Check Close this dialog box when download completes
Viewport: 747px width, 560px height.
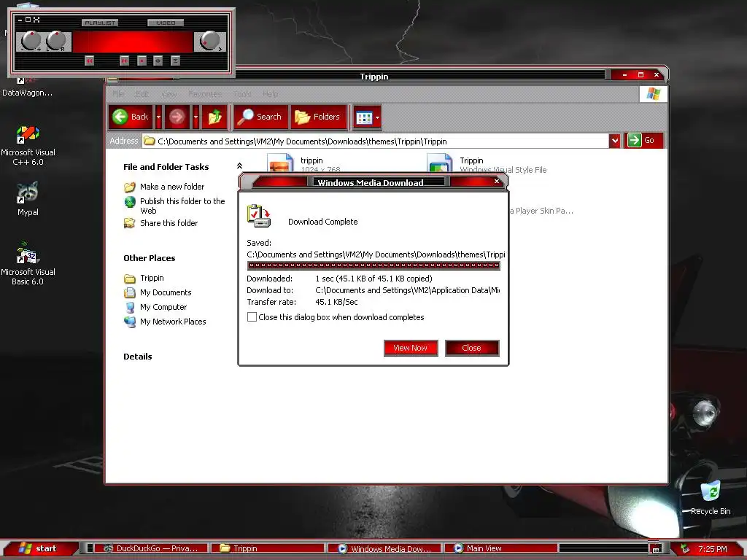click(x=252, y=317)
